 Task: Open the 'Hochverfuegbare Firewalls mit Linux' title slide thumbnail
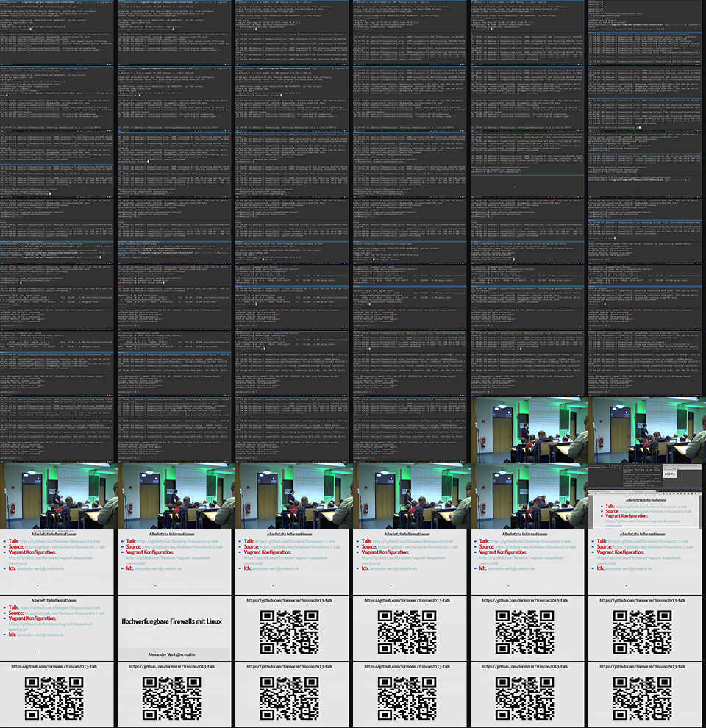pos(174,628)
